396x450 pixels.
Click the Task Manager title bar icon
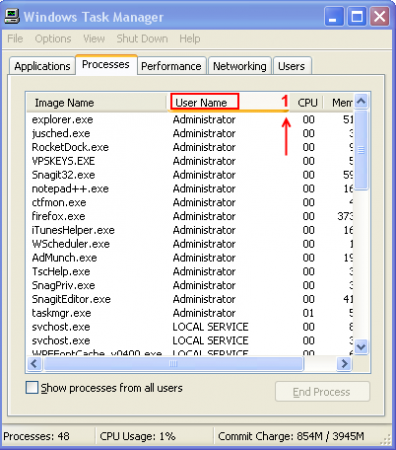click(12, 17)
